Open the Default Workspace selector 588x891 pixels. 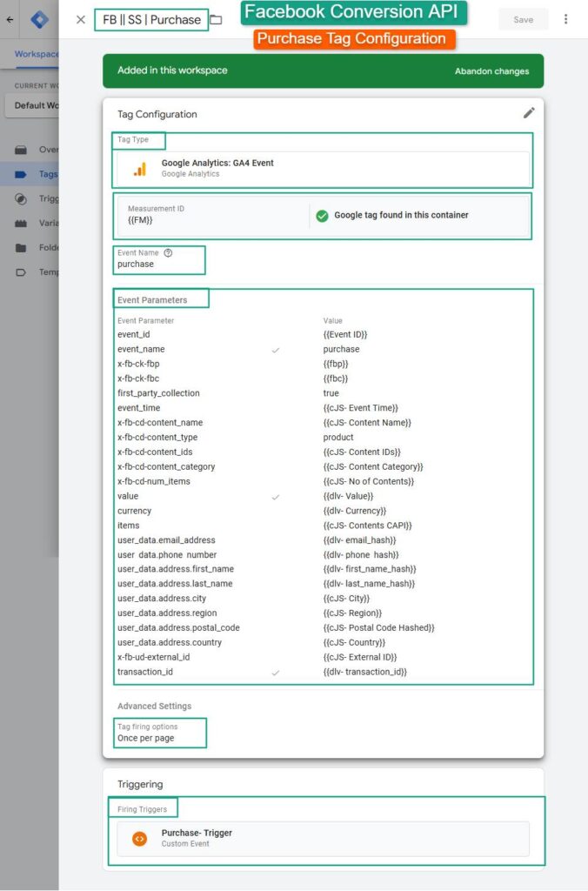click(x=33, y=105)
